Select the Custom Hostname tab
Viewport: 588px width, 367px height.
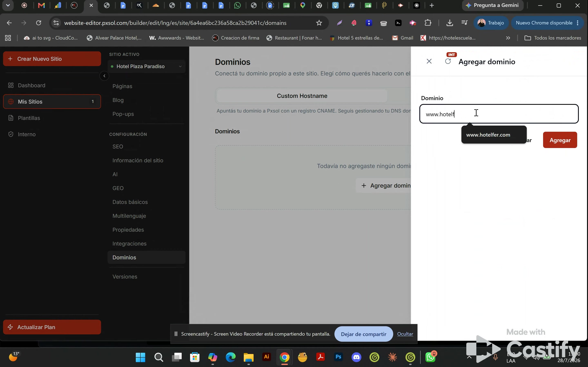point(302,96)
